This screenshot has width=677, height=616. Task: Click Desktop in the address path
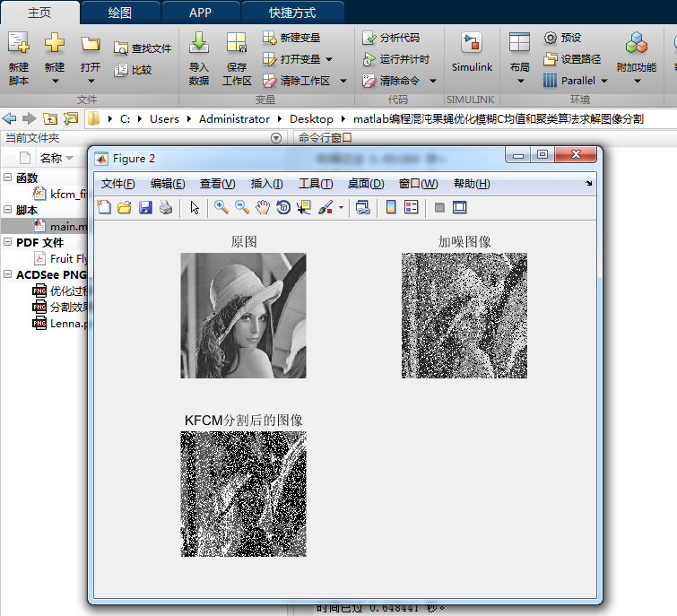pyautogui.click(x=311, y=118)
